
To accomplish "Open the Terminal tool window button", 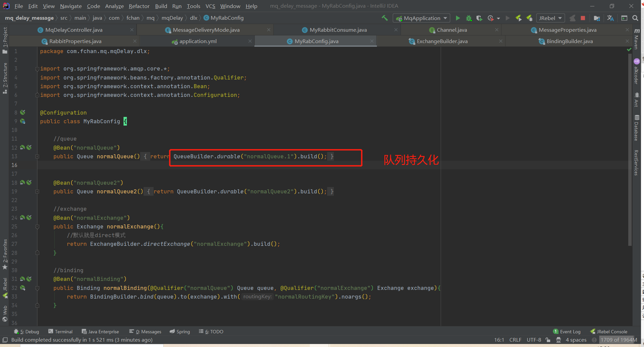I will pyautogui.click(x=60, y=331).
